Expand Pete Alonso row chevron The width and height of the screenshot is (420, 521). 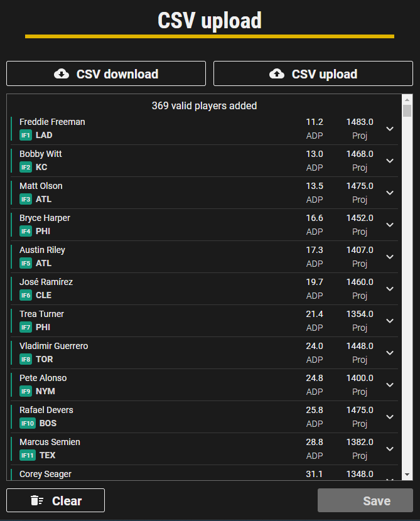point(390,385)
